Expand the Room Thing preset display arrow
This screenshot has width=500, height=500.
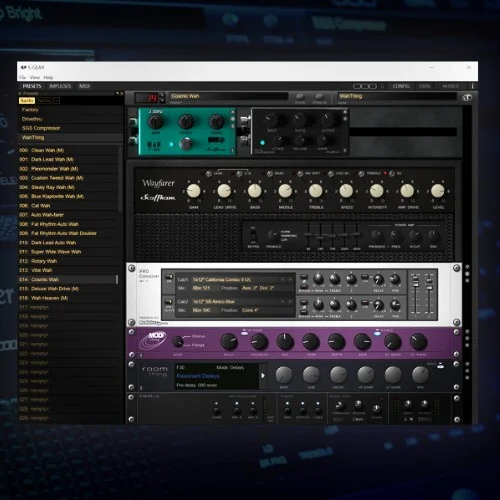coord(263,376)
